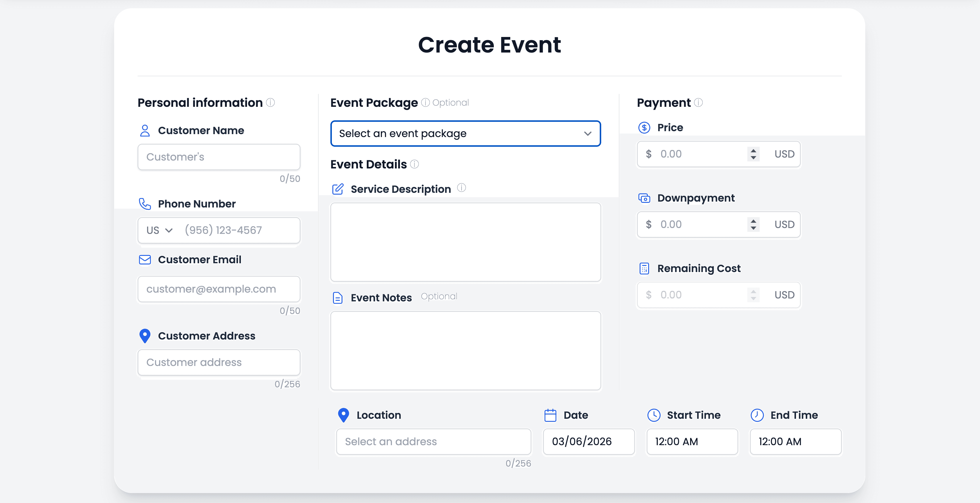Focus the Customer Name input
This screenshot has height=503, width=980.
219,157
